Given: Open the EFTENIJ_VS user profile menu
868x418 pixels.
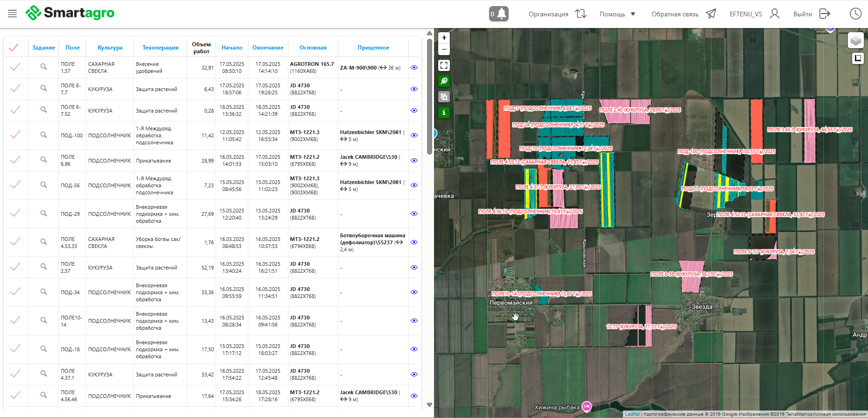Looking at the screenshot, I should [x=754, y=14].
